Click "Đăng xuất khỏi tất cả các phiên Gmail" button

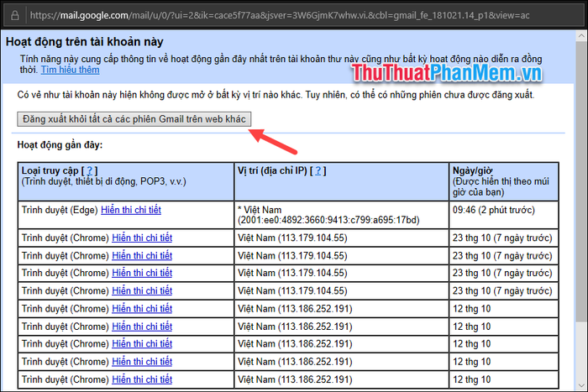point(134,119)
